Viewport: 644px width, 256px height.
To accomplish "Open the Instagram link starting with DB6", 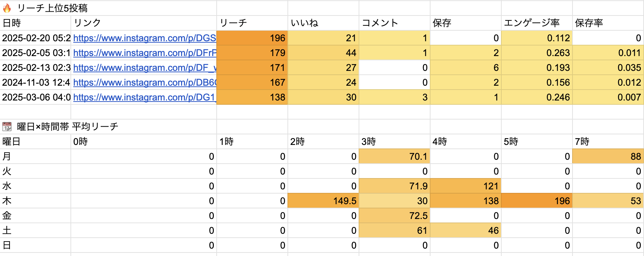I will (144, 83).
